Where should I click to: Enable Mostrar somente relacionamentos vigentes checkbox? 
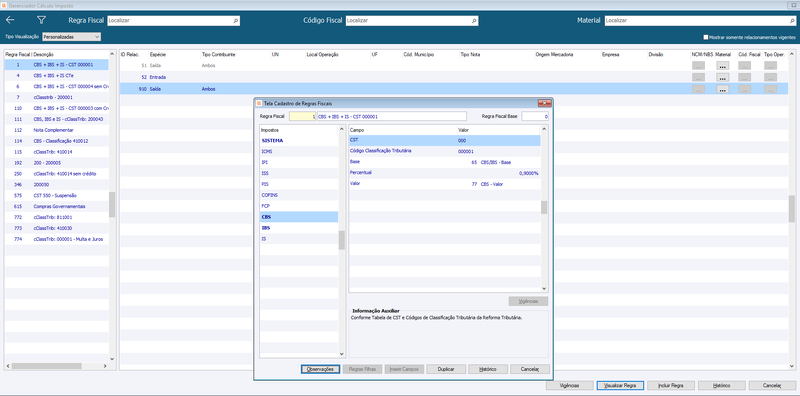click(706, 37)
